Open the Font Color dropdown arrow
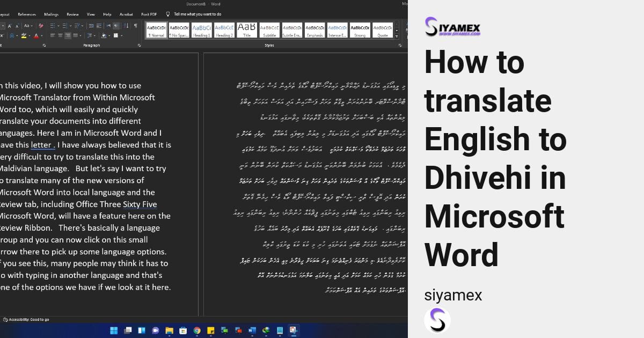 pos(42,35)
